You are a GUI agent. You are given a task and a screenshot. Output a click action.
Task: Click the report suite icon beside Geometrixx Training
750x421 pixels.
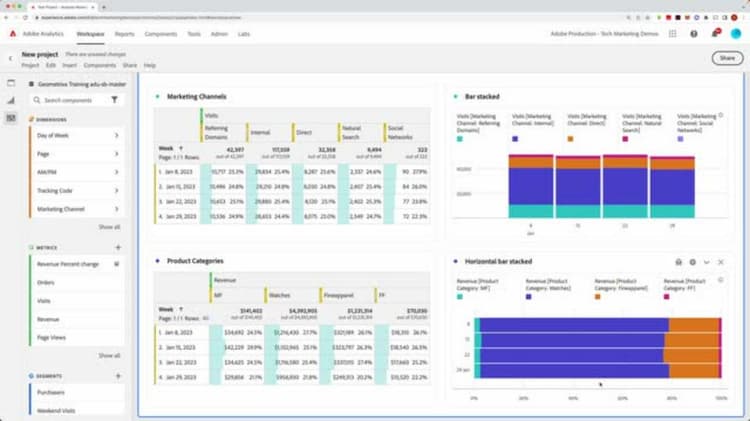pyautogui.click(x=32, y=84)
